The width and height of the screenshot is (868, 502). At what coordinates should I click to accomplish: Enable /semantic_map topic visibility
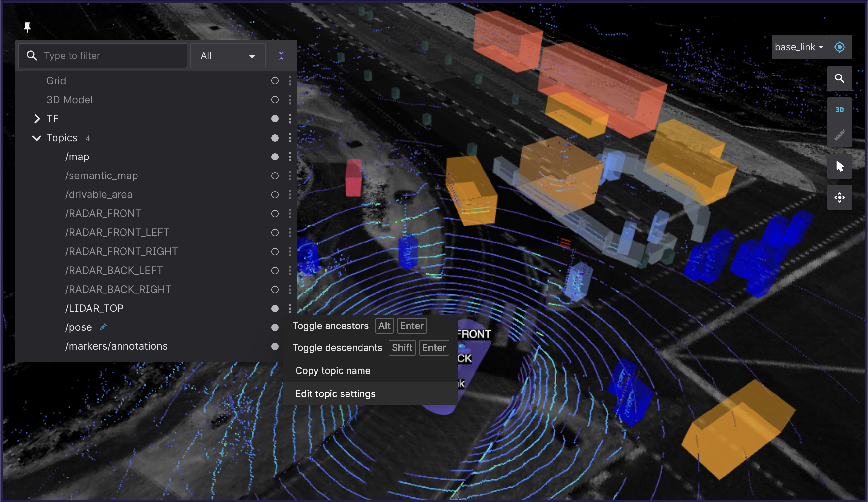point(275,176)
